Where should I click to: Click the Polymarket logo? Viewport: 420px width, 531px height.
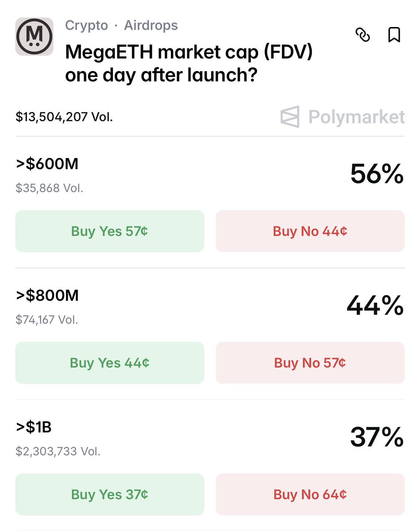click(x=343, y=117)
